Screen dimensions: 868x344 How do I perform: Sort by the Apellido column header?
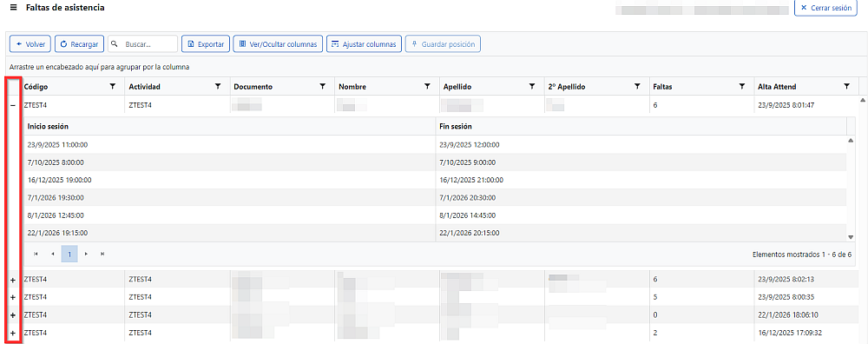point(457,86)
